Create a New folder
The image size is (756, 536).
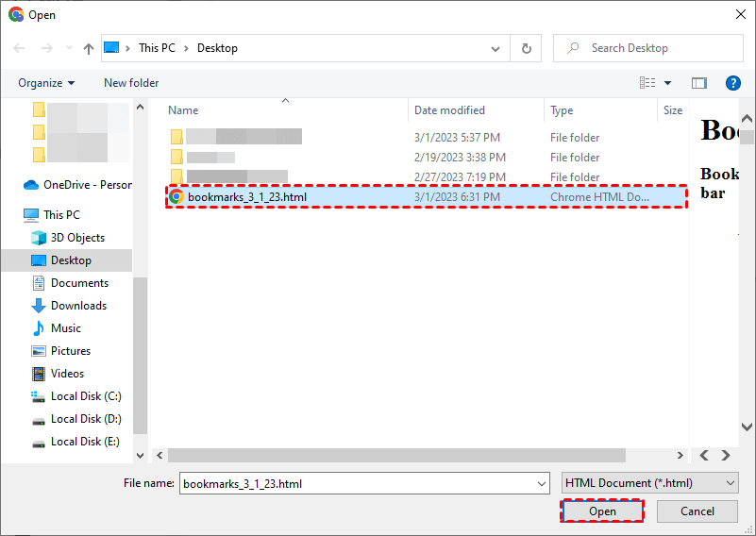click(x=131, y=83)
